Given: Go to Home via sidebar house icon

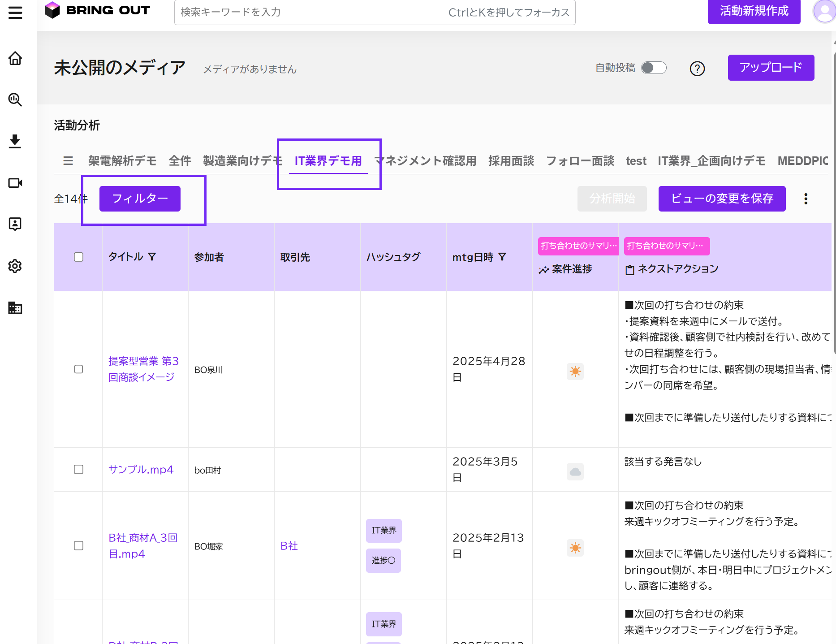Looking at the screenshot, I should click(15, 58).
